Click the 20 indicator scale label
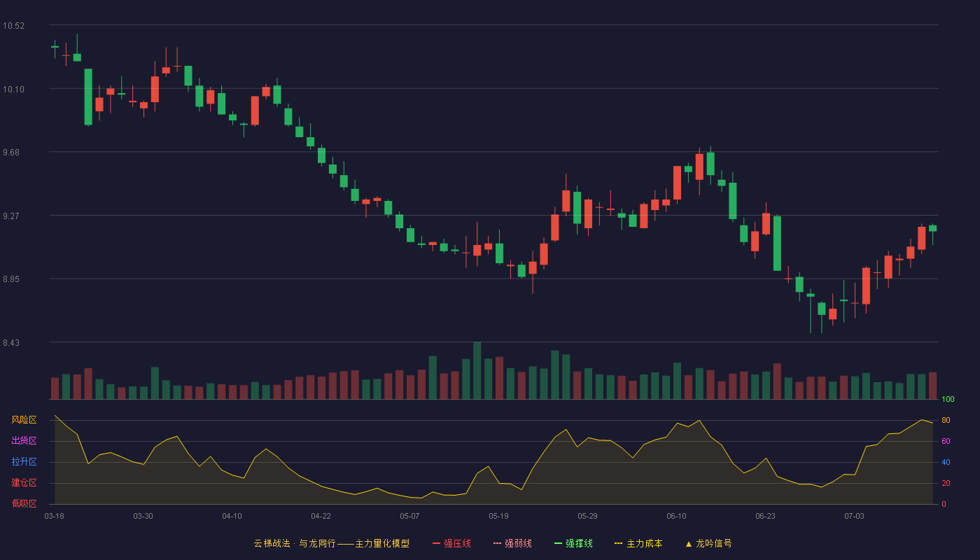980x560 pixels. pos(946,483)
